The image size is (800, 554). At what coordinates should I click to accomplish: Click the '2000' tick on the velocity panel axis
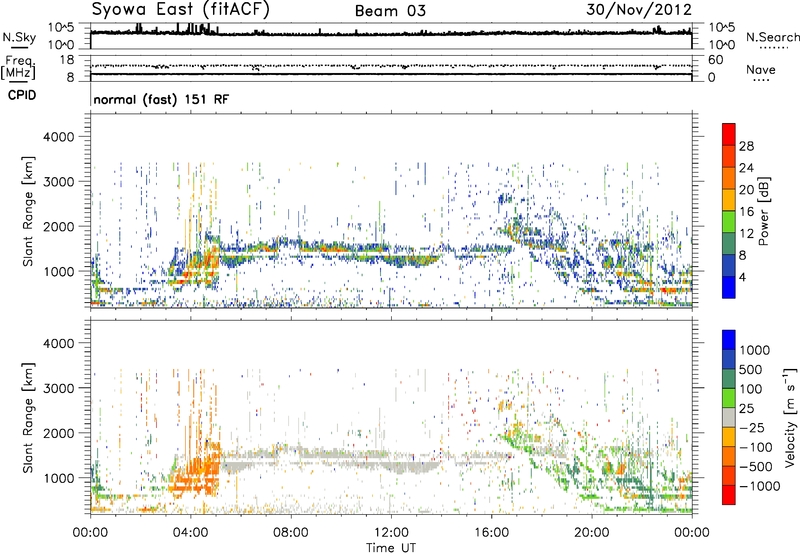[x=58, y=433]
